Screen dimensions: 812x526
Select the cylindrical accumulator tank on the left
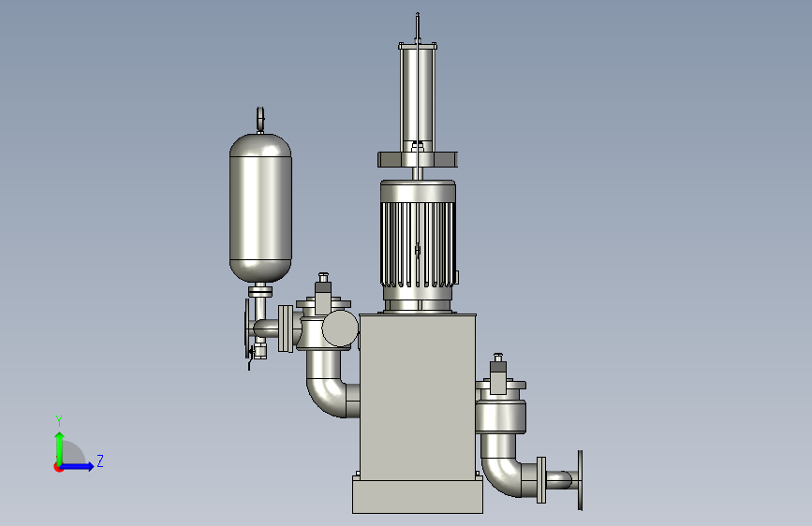tap(260, 208)
